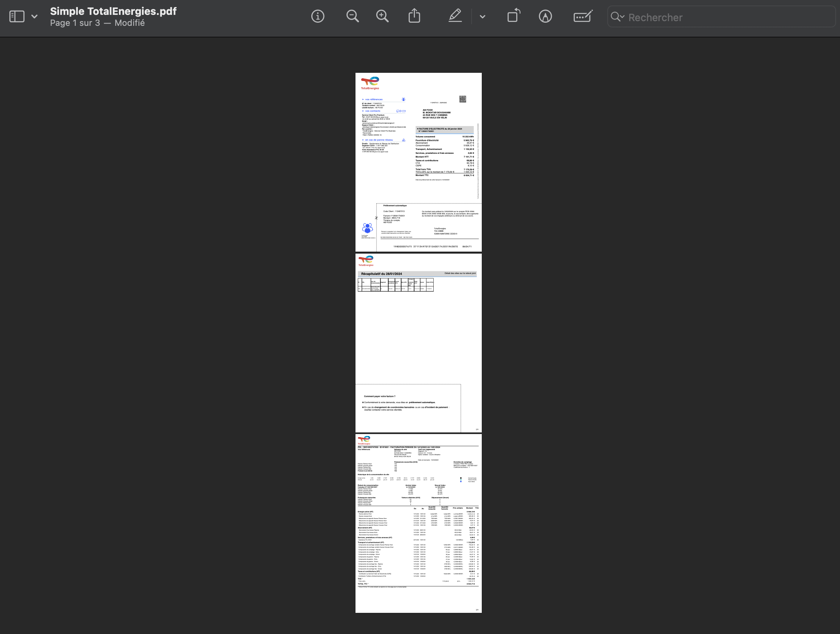840x634 pixels.
Task: Click the TotalEnergies logo on page two
Action: (366, 261)
